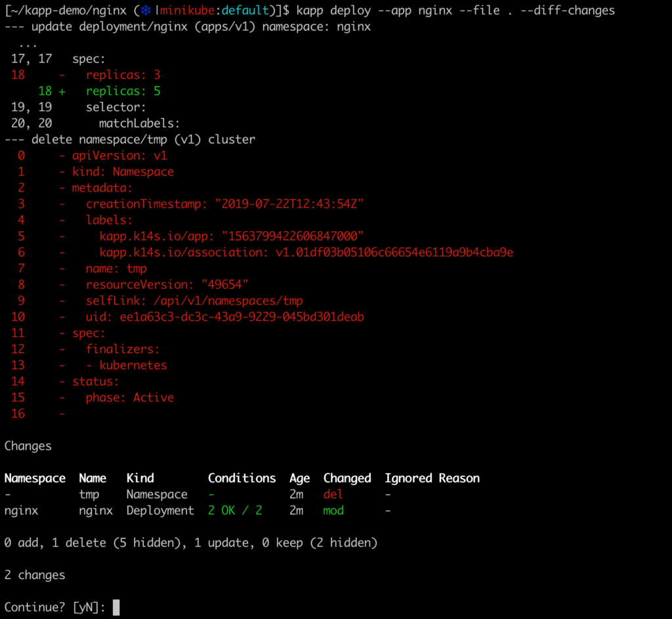The height and width of the screenshot is (619, 672).
Task: Click the cursor after the Continue? [yN] prompt
Action: 116,607
